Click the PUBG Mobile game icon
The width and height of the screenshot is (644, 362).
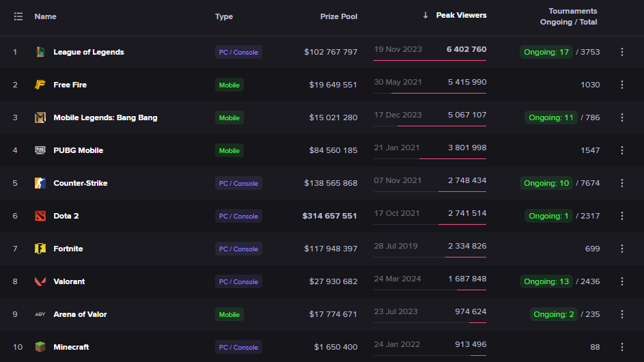pos(40,150)
